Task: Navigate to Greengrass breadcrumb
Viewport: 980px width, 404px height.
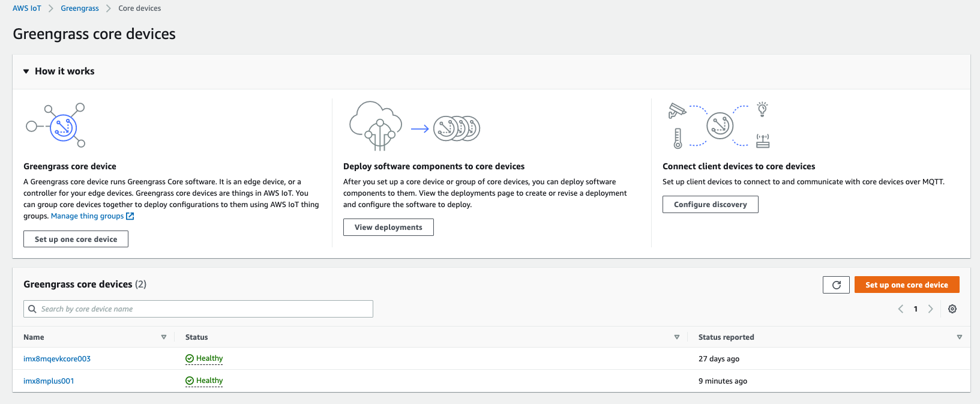Action: click(x=80, y=8)
